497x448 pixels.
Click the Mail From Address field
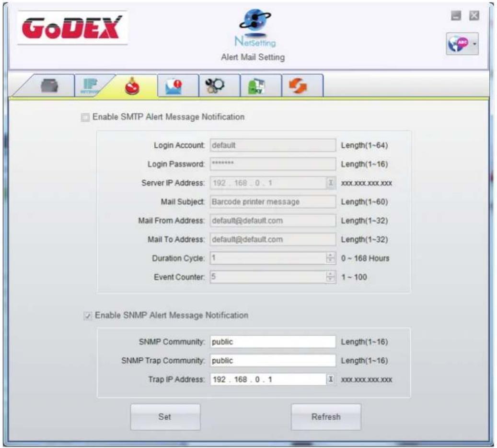click(x=273, y=221)
